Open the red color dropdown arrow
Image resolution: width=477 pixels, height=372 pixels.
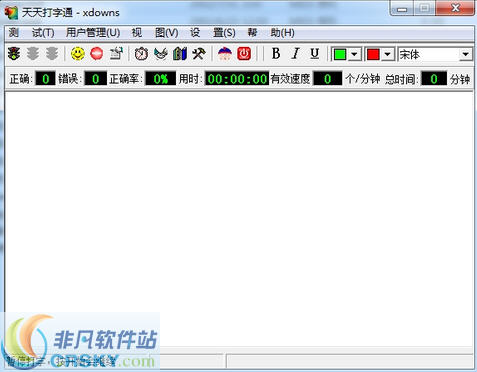[x=388, y=54]
